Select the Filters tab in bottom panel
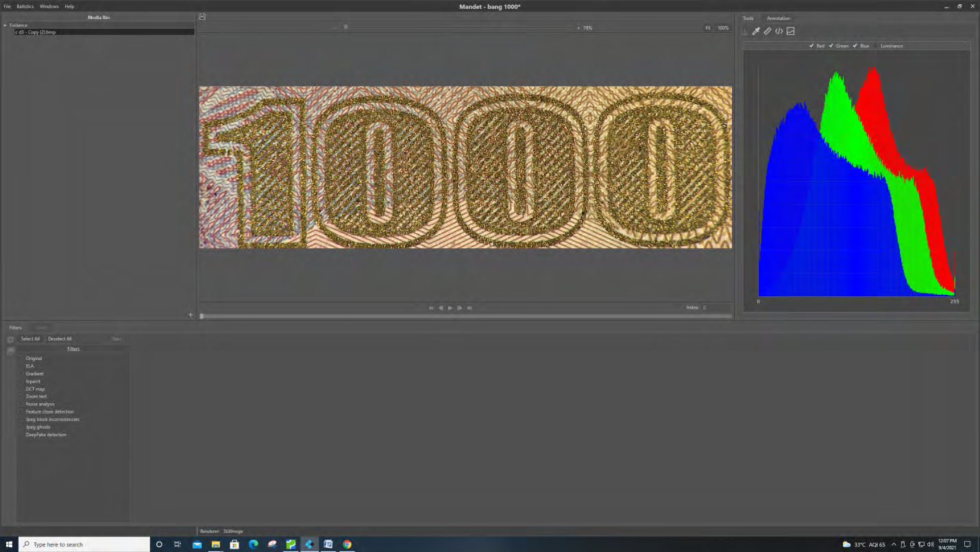This screenshot has height=552, width=980. (x=15, y=328)
